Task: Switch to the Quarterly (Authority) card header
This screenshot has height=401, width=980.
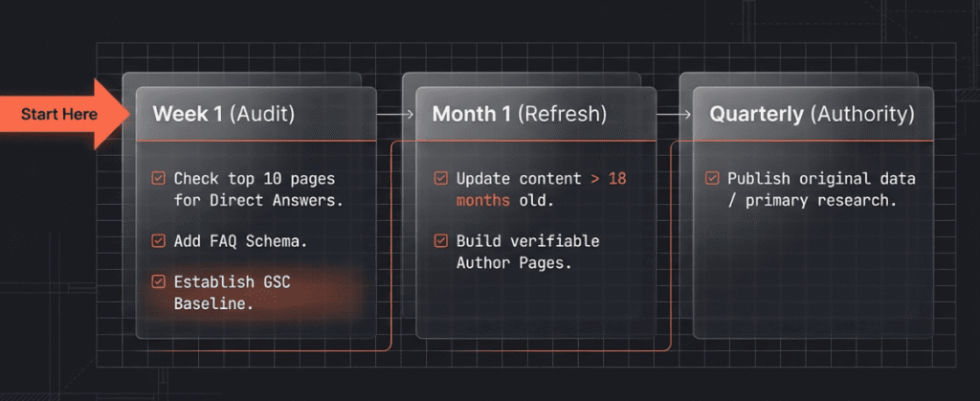Action: 811,114
